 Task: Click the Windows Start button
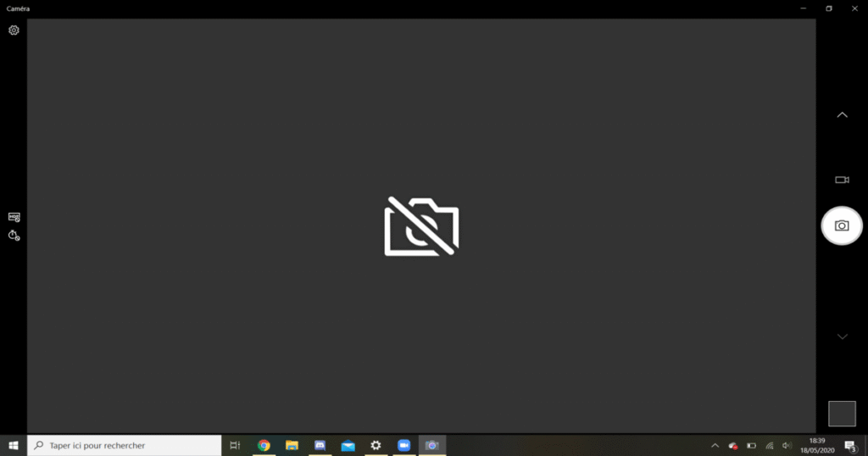tap(14, 445)
